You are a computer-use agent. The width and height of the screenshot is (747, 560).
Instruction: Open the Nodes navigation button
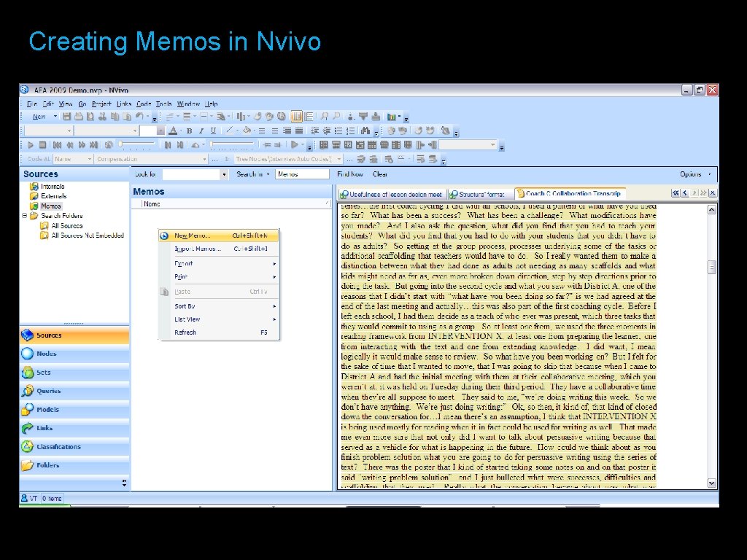click(x=74, y=354)
